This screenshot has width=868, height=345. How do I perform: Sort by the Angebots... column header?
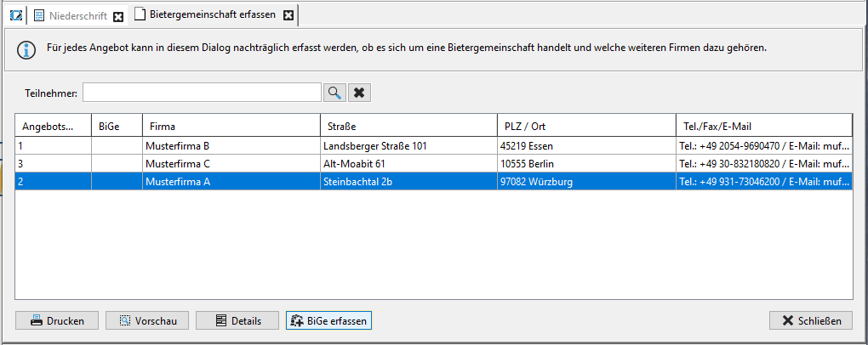[x=53, y=126]
